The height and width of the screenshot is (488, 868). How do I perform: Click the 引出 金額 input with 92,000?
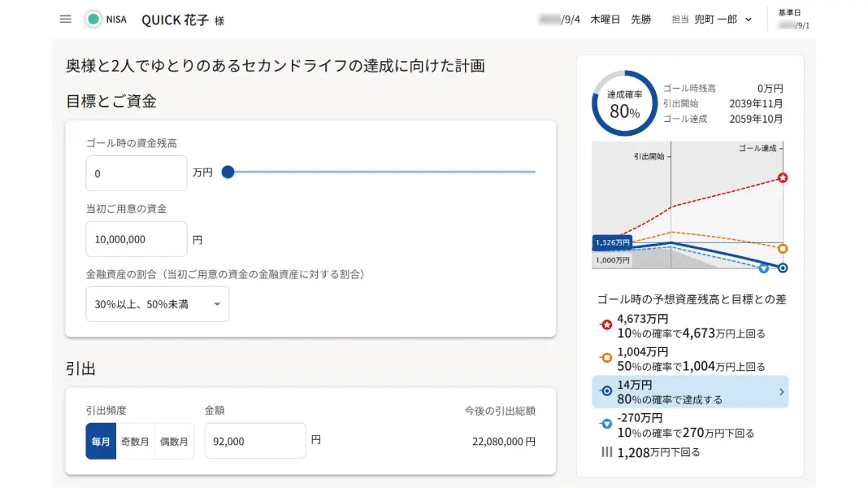[x=255, y=441]
